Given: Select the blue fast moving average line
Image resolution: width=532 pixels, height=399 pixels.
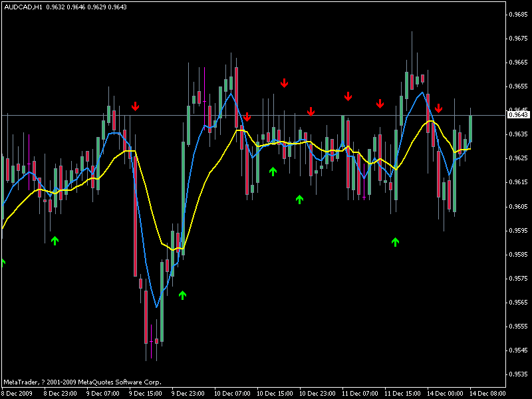Looking at the screenshot, I should pyautogui.click(x=146, y=263).
